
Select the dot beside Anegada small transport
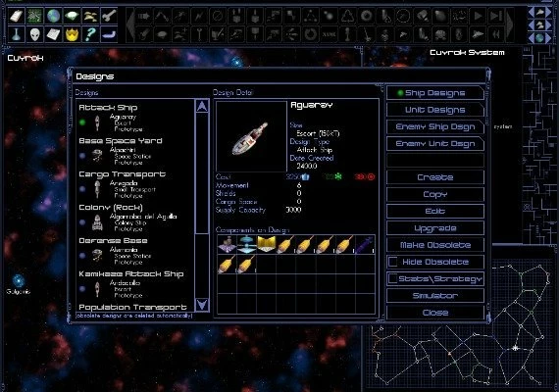point(82,189)
